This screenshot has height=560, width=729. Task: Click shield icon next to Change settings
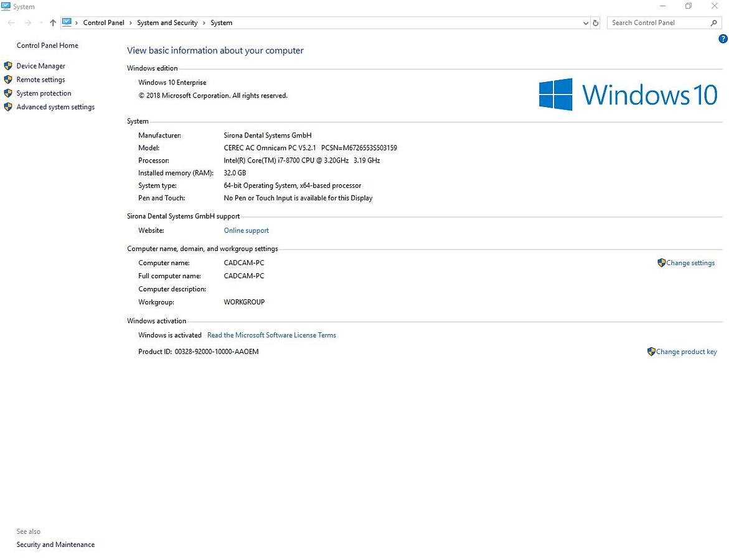point(662,263)
